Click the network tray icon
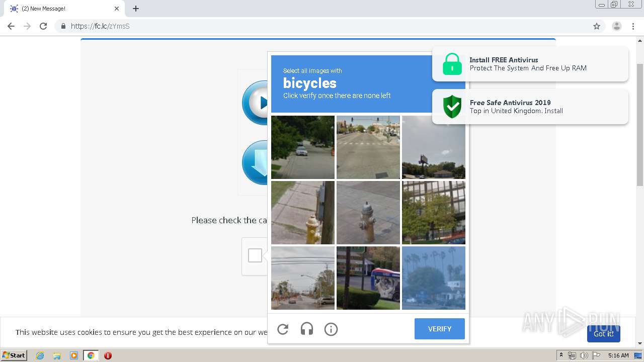This screenshot has height=362, width=644. (572, 355)
